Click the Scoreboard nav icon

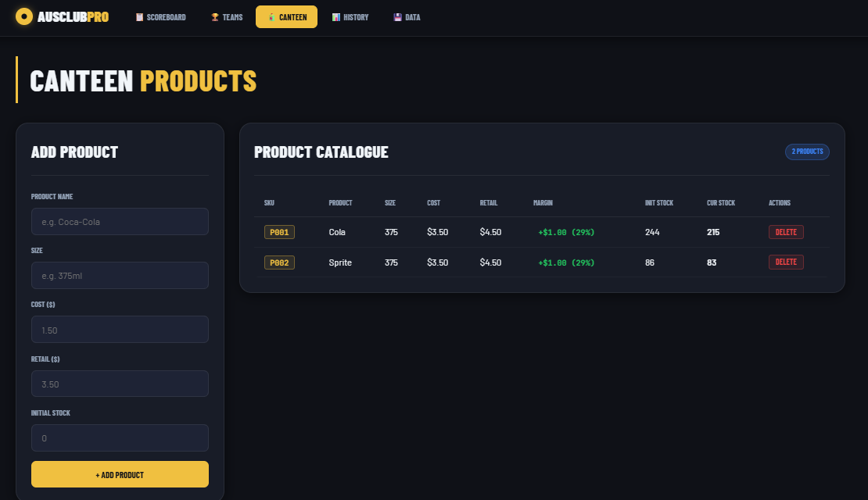click(x=139, y=17)
